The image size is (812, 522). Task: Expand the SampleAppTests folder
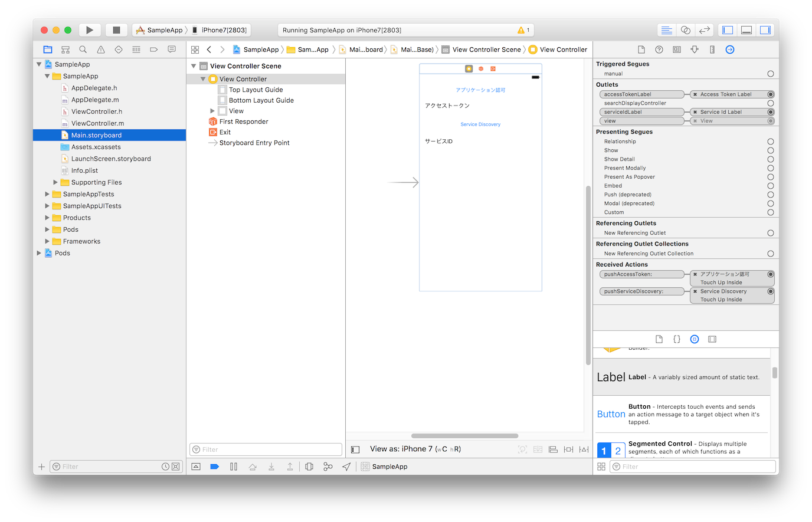click(47, 194)
